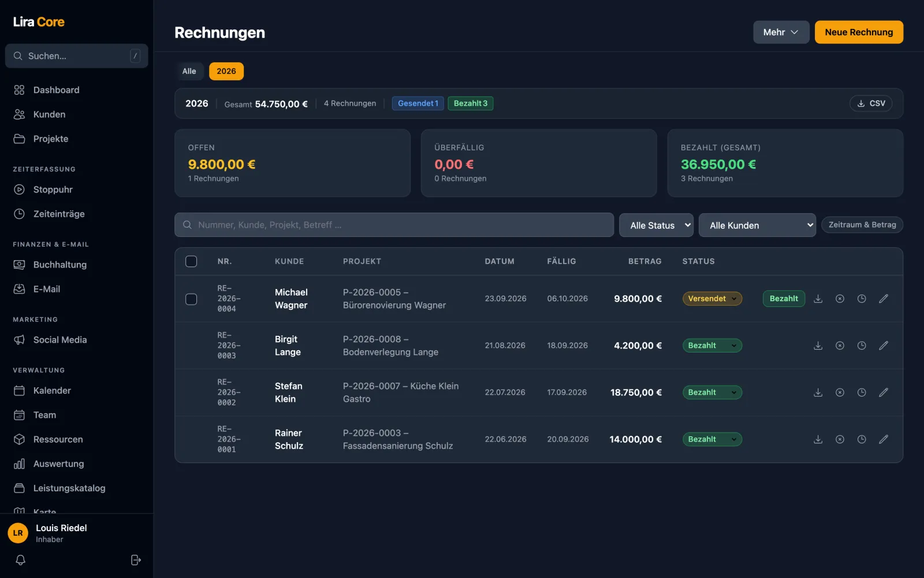Download invoice RE-2026-0004
Screen dimensions: 924x578
[x=818, y=299]
